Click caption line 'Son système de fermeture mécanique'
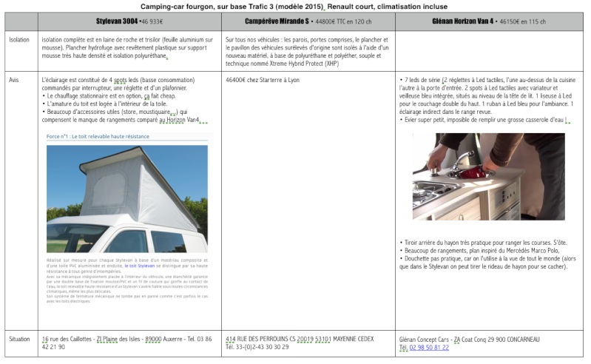The height and width of the screenshot is (364, 591). (127, 298)
